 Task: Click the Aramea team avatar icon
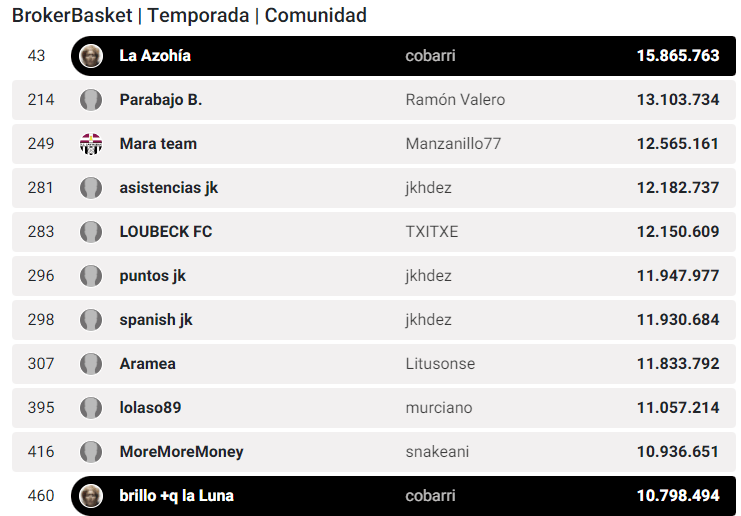91,364
